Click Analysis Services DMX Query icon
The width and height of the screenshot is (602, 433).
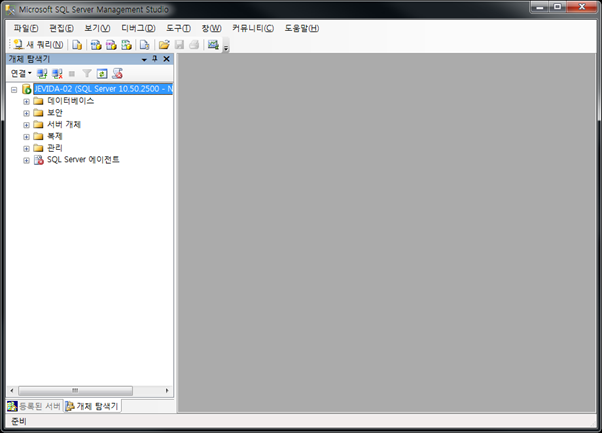(x=111, y=45)
